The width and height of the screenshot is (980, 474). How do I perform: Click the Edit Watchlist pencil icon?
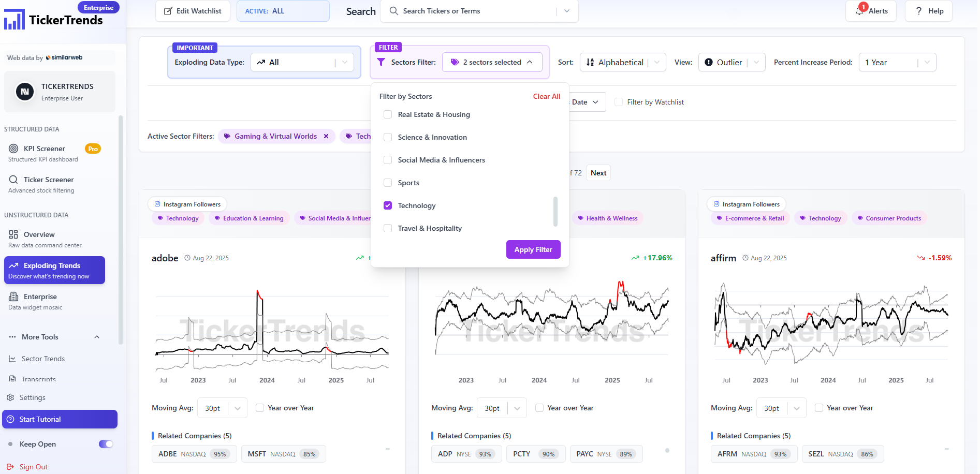(168, 11)
